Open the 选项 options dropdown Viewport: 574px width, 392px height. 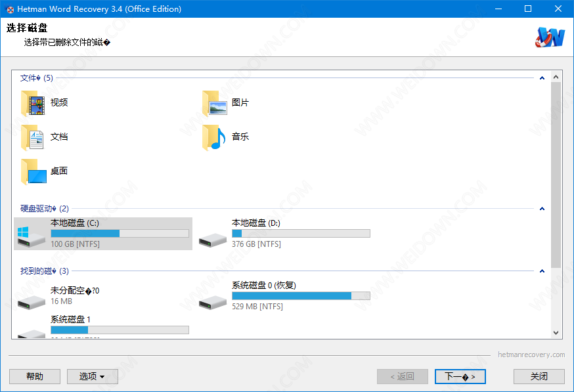[x=92, y=376]
